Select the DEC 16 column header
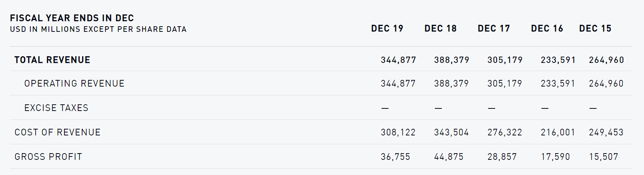This screenshot has height=175, width=644. [x=547, y=28]
